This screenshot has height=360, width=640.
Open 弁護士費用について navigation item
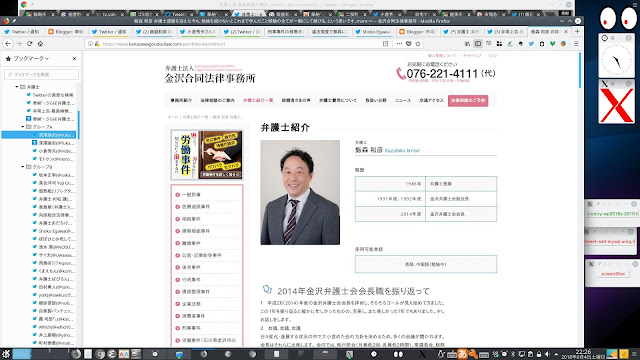338,100
